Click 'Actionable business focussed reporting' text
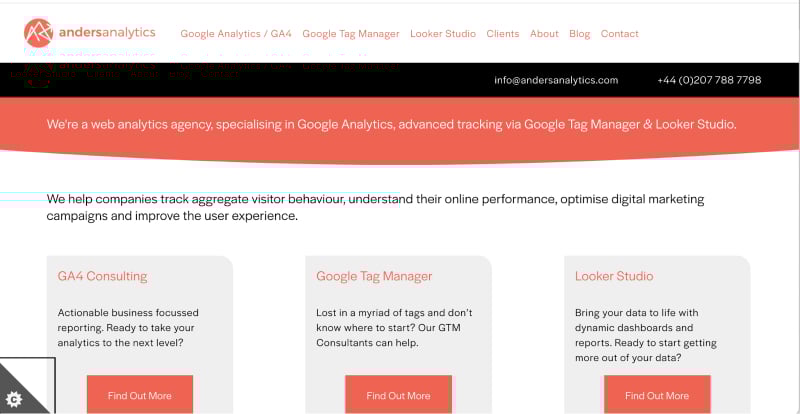The image size is (800, 414). click(128, 328)
